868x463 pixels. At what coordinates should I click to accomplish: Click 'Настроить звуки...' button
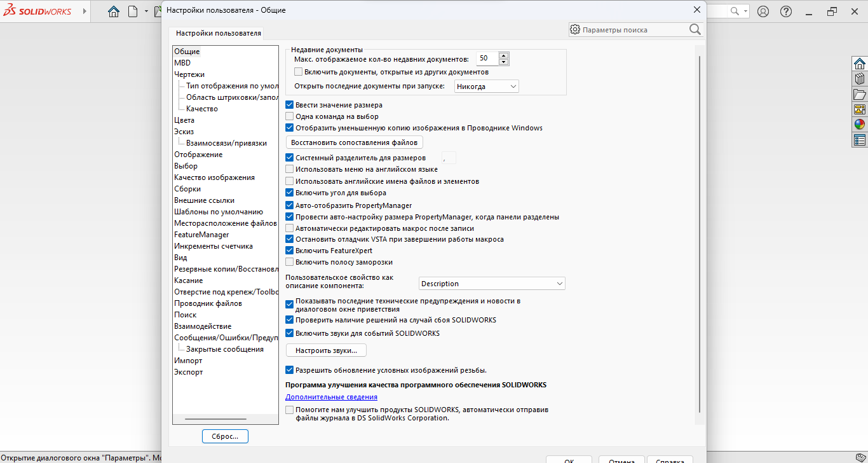[327, 350]
